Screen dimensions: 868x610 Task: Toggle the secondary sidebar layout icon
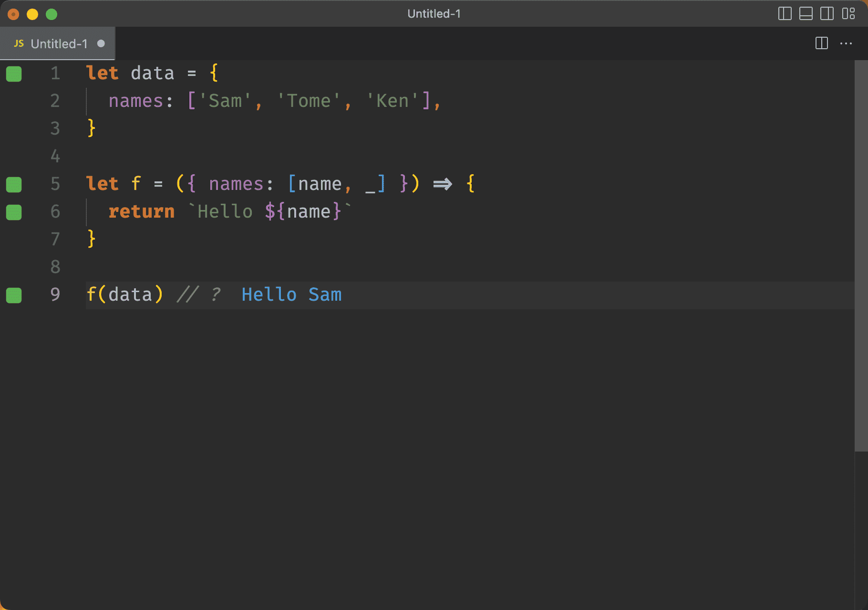coord(827,14)
